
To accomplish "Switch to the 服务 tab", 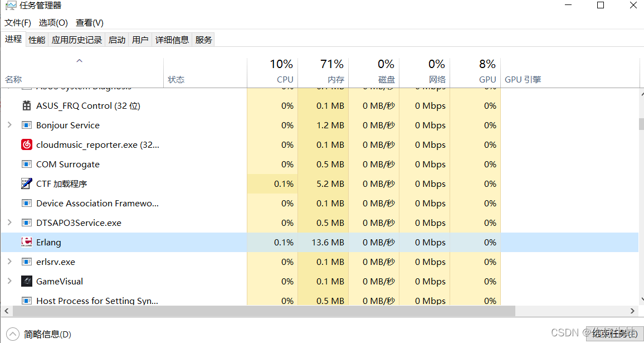I will (x=203, y=40).
